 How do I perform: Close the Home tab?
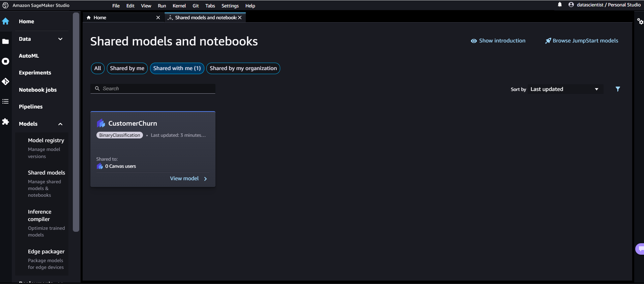[x=158, y=18]
